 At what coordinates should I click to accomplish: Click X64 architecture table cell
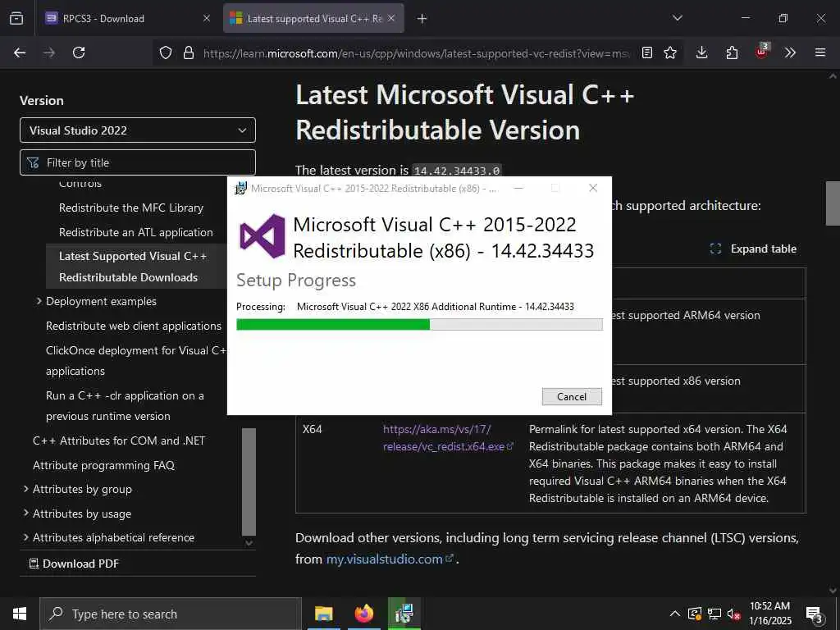point(313,429)
